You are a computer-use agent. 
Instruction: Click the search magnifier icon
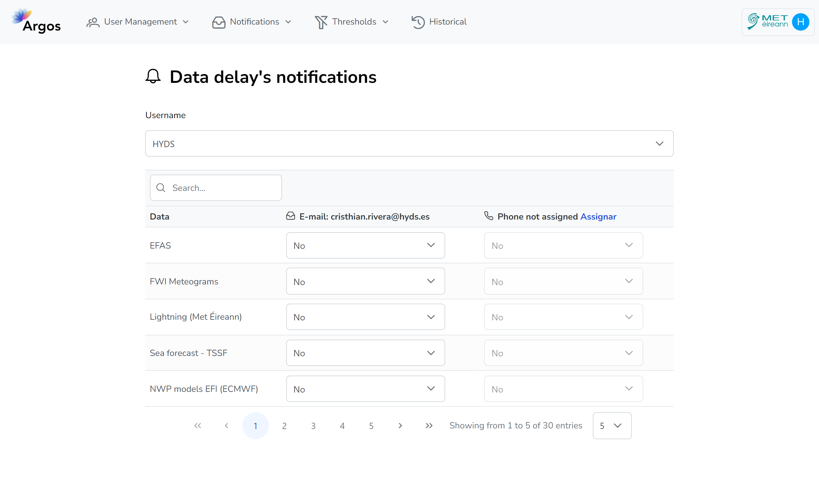tap(161, 188)
